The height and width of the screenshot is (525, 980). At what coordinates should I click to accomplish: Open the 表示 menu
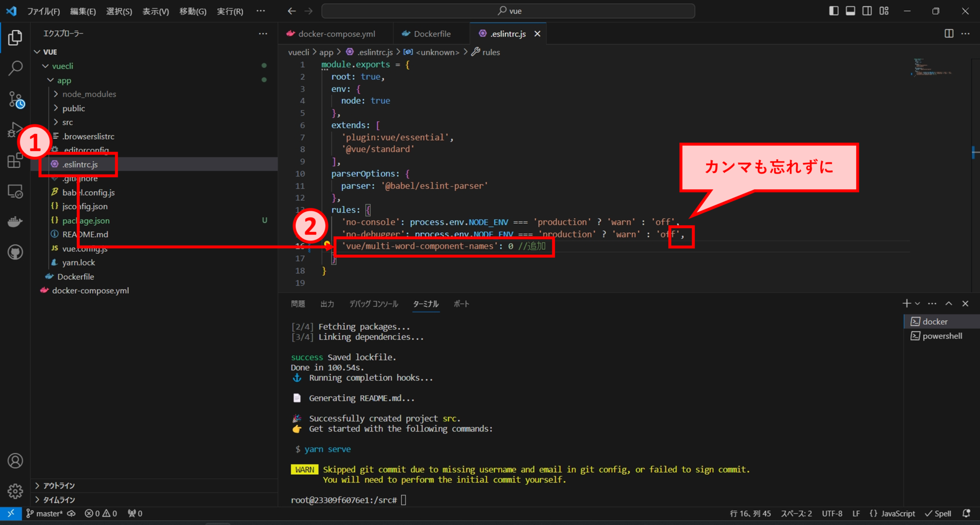point(155,11)
